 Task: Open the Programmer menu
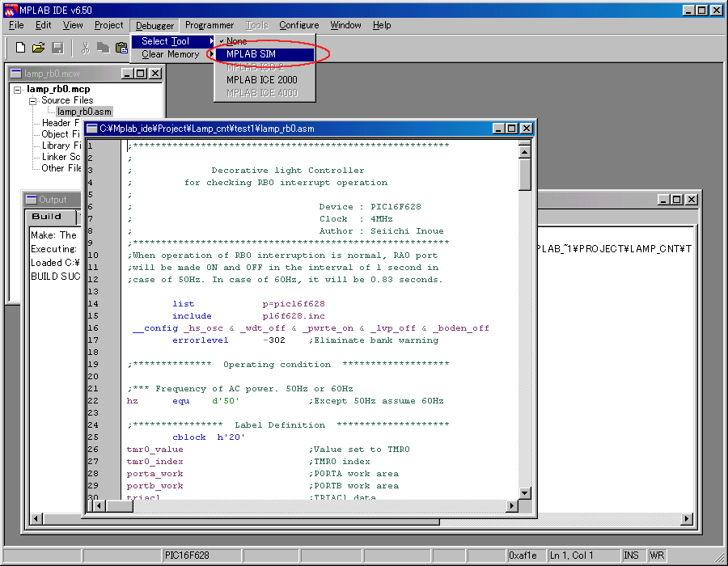coord(210,25)
